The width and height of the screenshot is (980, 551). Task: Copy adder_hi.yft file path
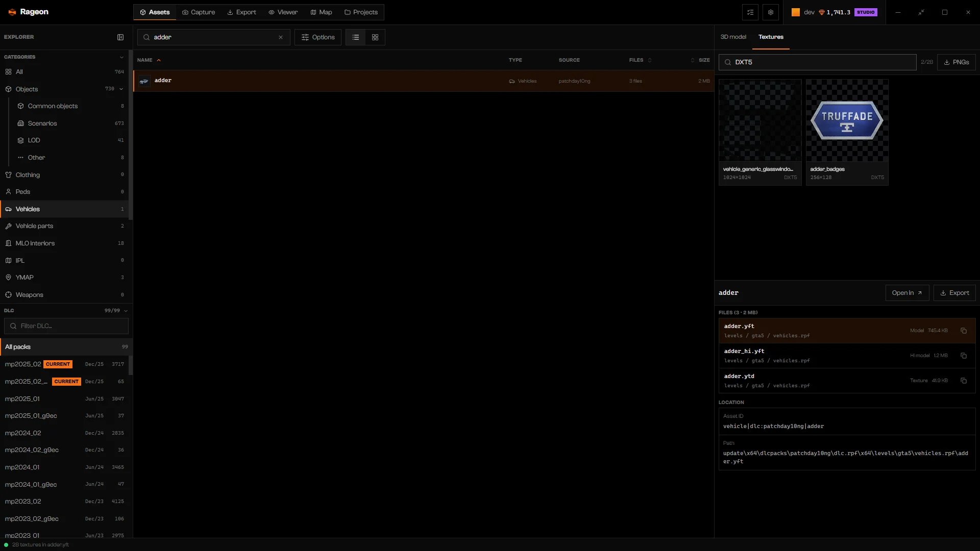tap(964, 356)
